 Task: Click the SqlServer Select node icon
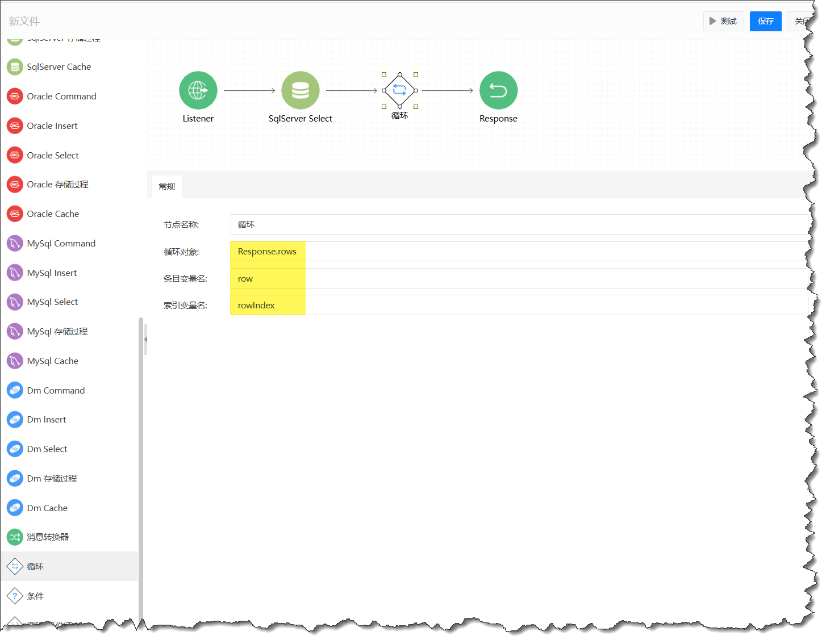coord(300,90)
